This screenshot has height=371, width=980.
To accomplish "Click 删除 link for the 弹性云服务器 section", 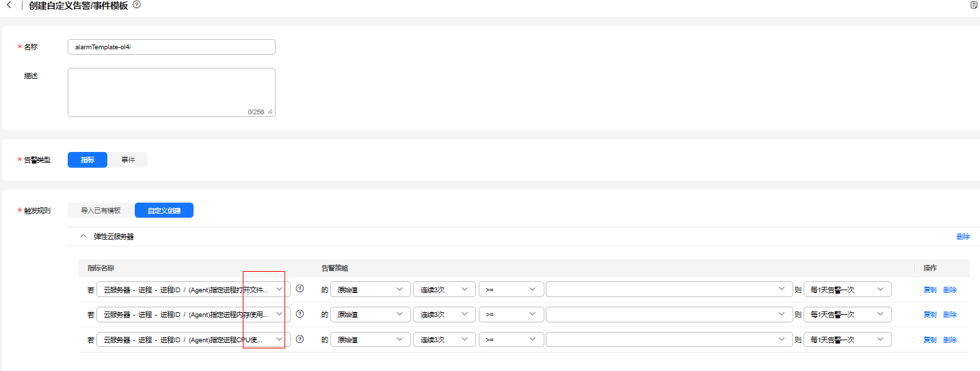I will (x=963, y=237).
